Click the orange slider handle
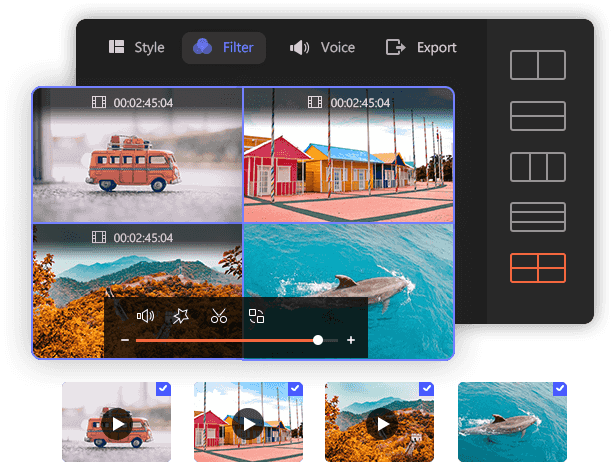The width and height of the screenshot is (614, 462). [x=318, y=340]
